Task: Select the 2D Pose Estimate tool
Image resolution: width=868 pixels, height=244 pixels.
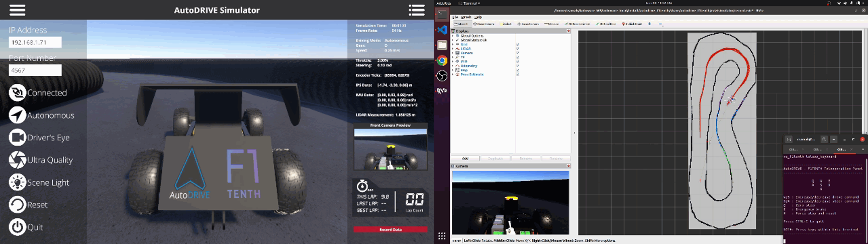Action: (577, 24)
